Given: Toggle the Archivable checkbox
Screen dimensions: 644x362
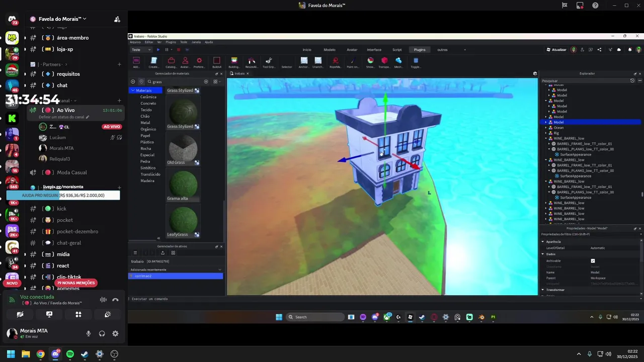Looking at the screenshot, I should click(x=593, y=261).
